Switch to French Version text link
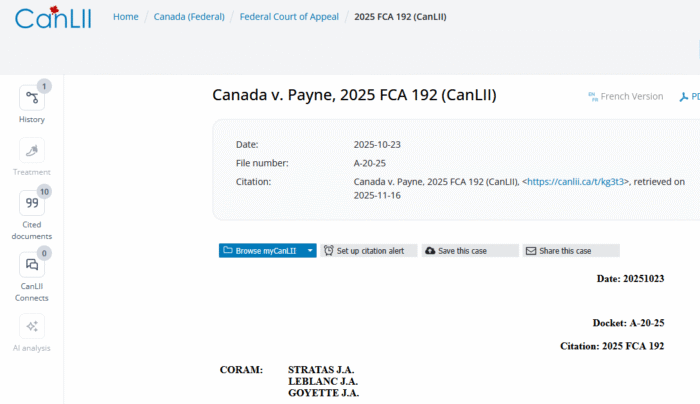The image size is (700, 404). coord(632,96)
